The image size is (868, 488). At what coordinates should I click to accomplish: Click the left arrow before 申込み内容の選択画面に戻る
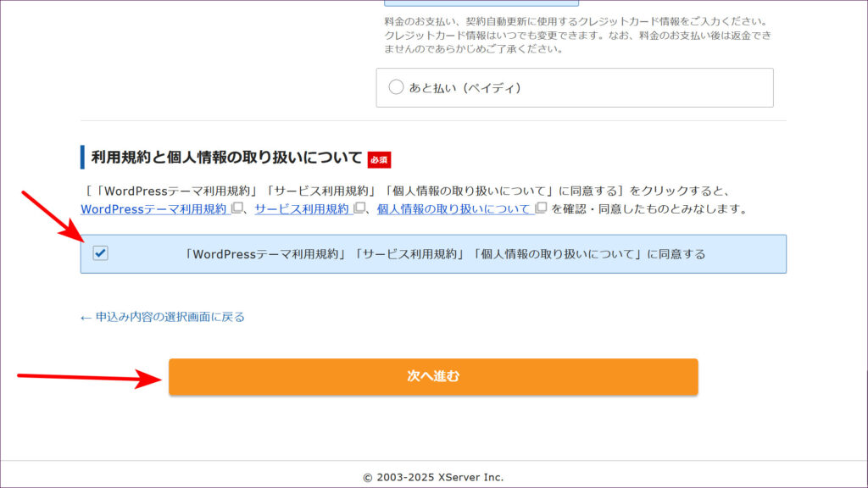click(86, 317)
